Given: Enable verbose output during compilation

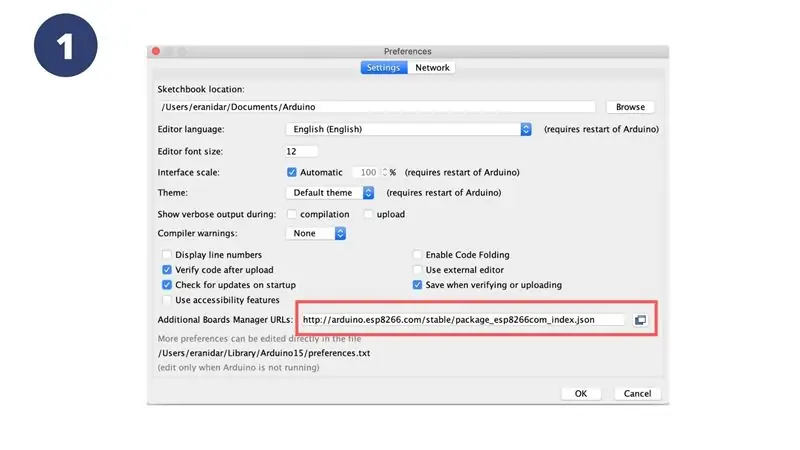Looking at the screenshot, I should tap(291, 214).
